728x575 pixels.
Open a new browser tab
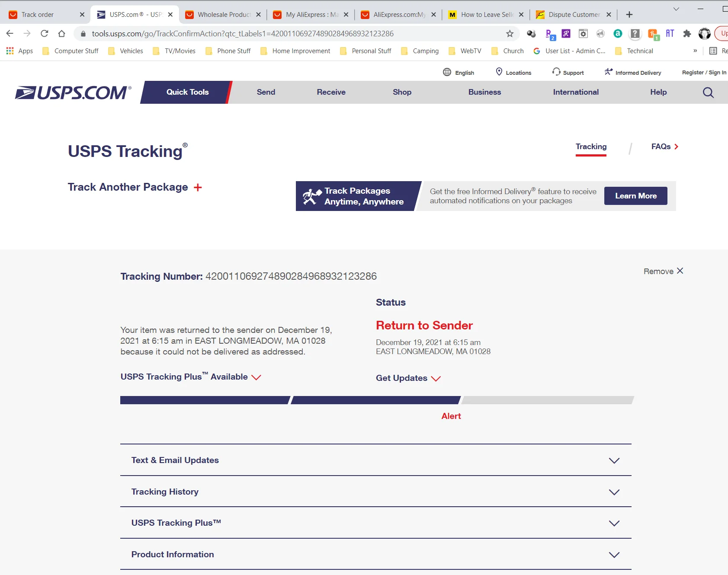click(x=629, y=15)
